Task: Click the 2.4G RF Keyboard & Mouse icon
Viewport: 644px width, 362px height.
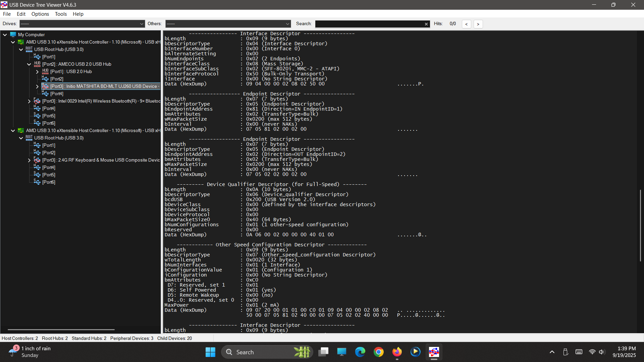Action: [37, 160]
